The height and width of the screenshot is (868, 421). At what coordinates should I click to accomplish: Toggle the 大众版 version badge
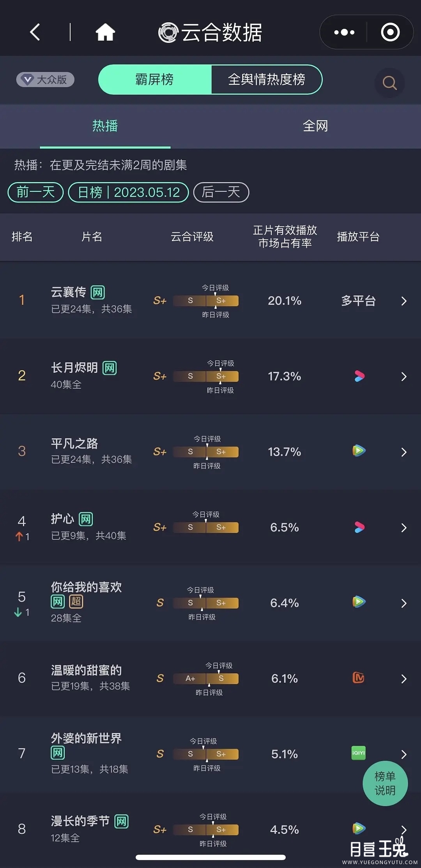(x=45, y=80)
